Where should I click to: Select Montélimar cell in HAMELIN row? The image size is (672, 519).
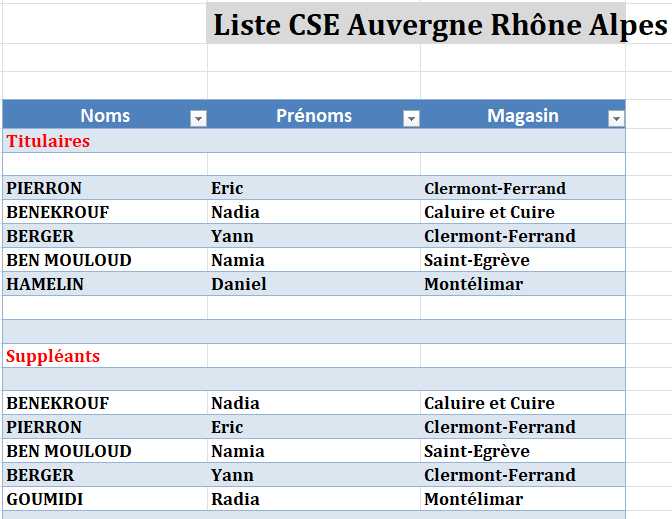pos(473,284)
